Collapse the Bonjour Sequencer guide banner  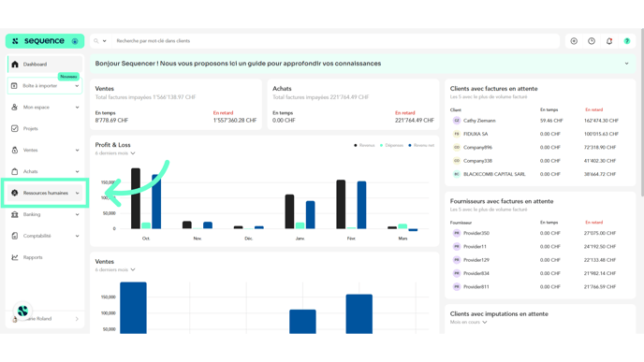pos(627,64)
